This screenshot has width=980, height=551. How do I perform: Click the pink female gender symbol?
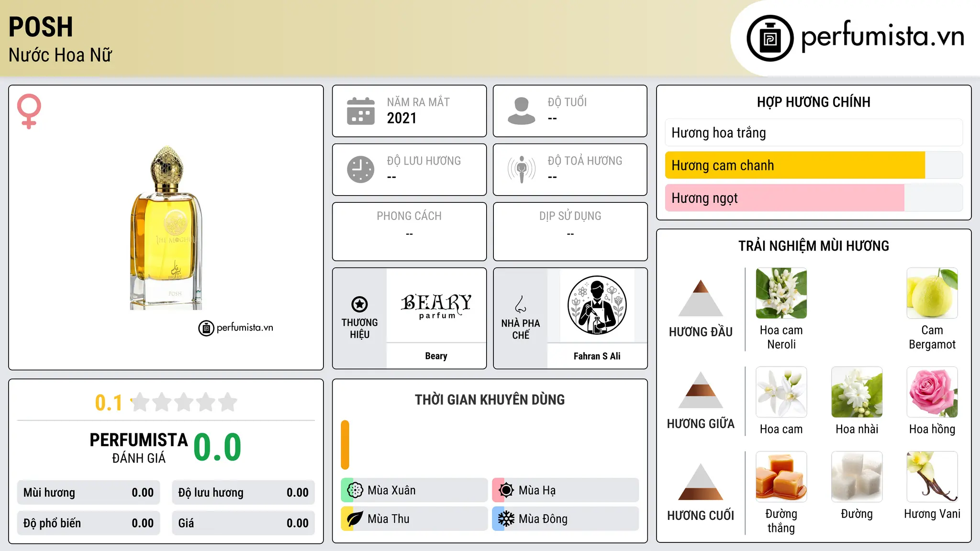pyautogui.click(x=29, y=111)
